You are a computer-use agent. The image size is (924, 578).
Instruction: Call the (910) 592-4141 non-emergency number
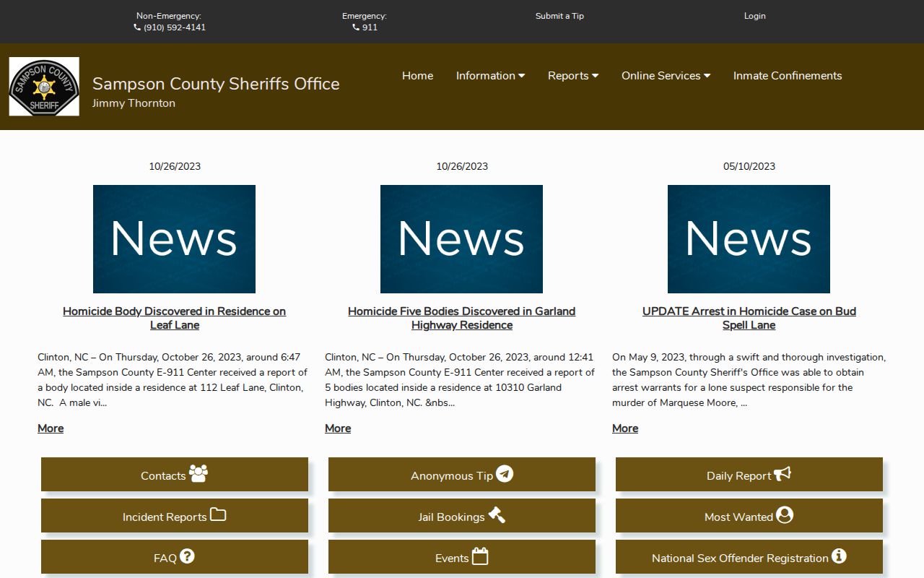coord(175,27)
